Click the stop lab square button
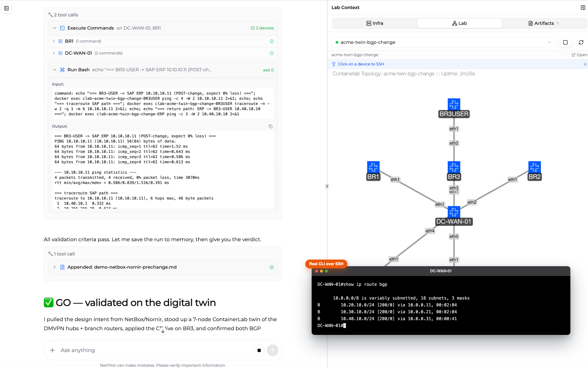 point(565,42)
